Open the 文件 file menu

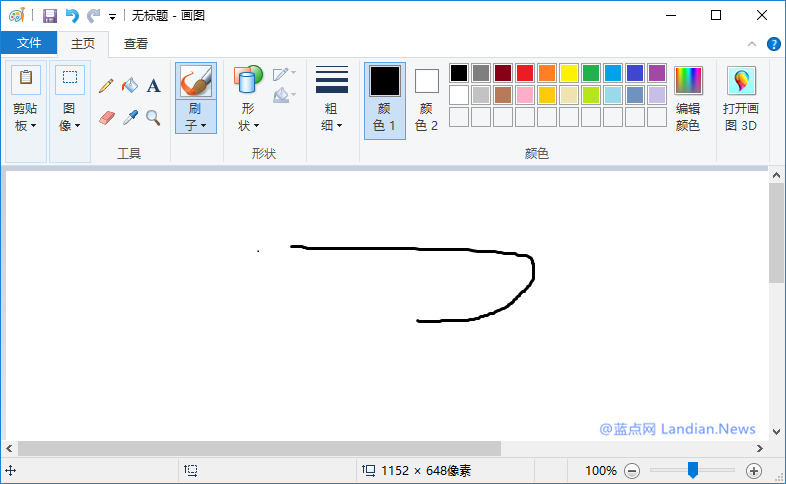point(29,43)
